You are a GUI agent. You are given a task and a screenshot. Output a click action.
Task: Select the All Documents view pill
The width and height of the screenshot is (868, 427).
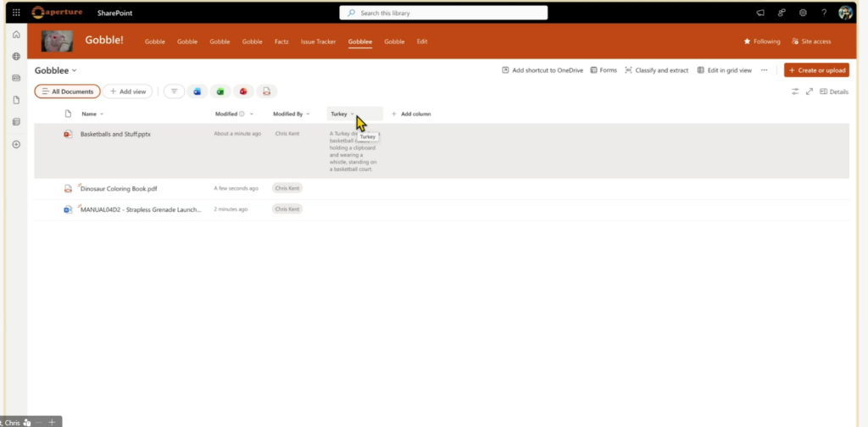(68, 91)
